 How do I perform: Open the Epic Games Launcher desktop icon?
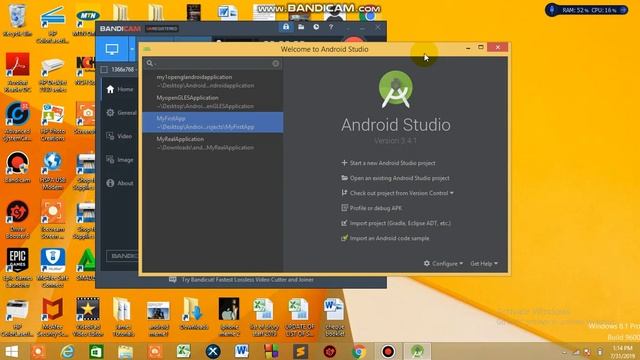pos(17,268)
